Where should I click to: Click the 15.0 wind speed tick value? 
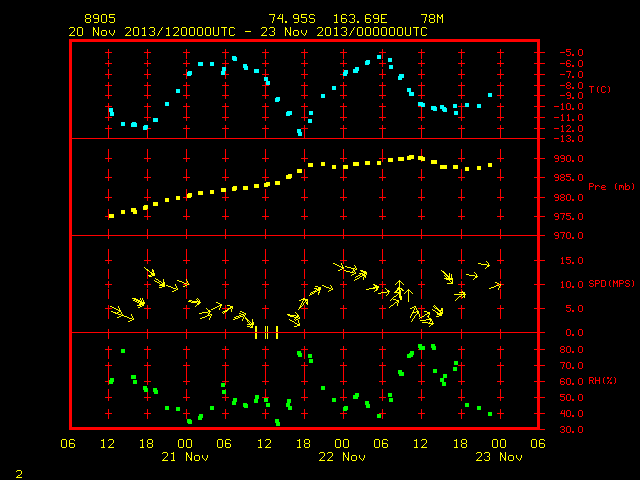click(x=571, y=260)
